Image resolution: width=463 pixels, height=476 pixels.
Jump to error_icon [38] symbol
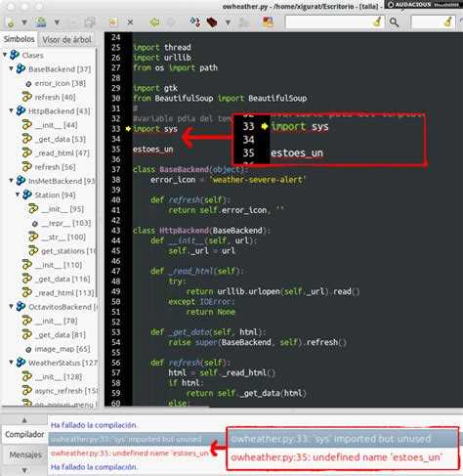coord(61,83)
